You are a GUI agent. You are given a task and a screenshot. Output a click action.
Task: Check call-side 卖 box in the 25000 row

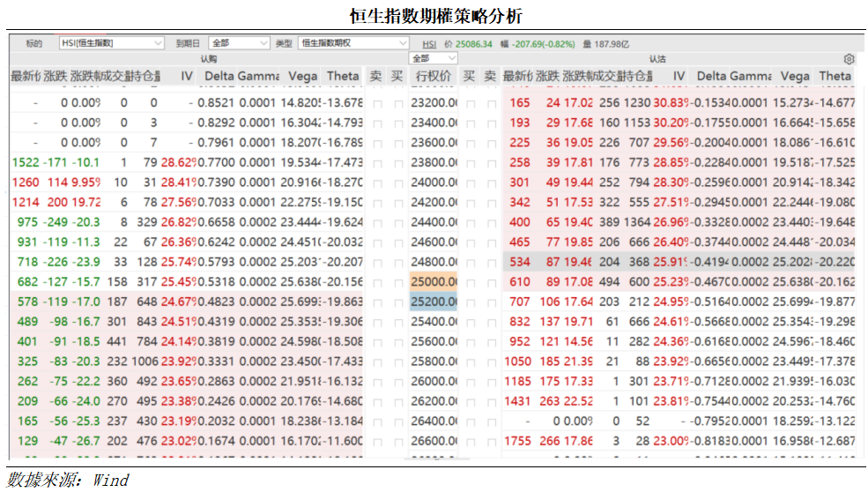tap(377, 283)
